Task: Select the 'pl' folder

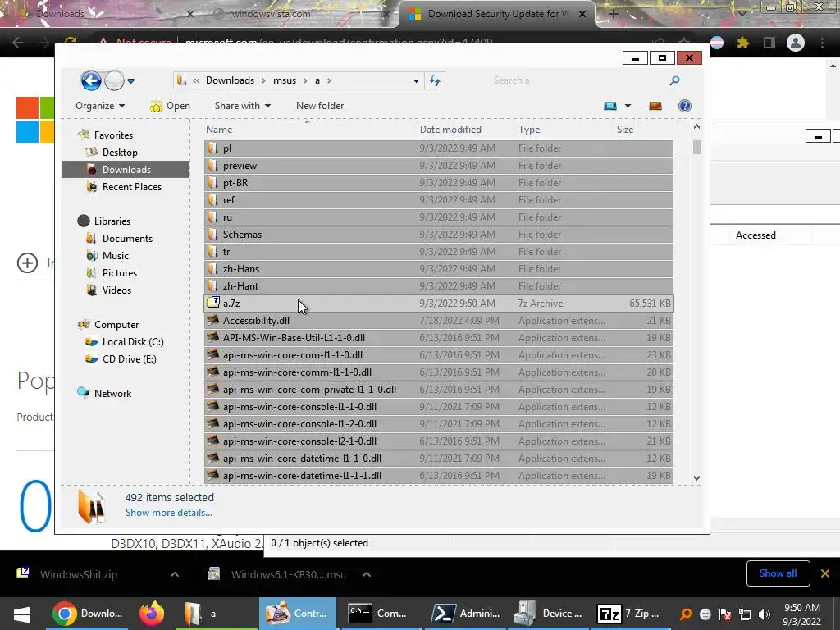Action: click(439, 148)
